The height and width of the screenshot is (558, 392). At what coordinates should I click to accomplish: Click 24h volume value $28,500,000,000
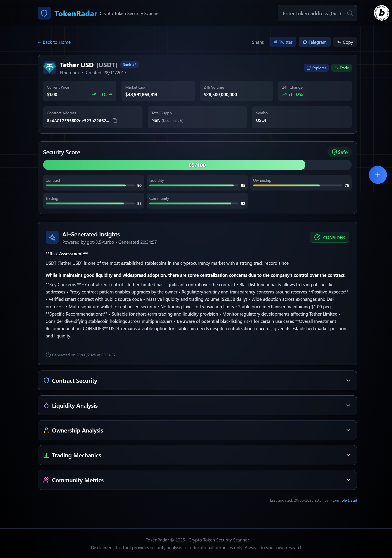(220, 95)
